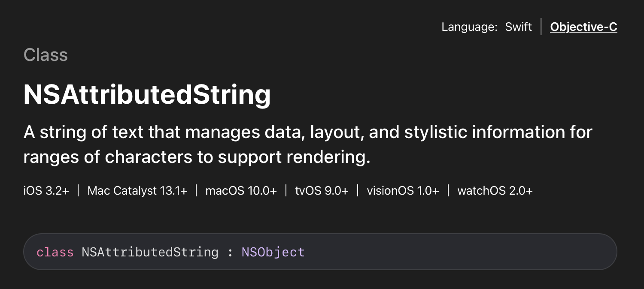
Task: Click NSAttributedString inside the code declaration
Action: [x=150, y=252]
